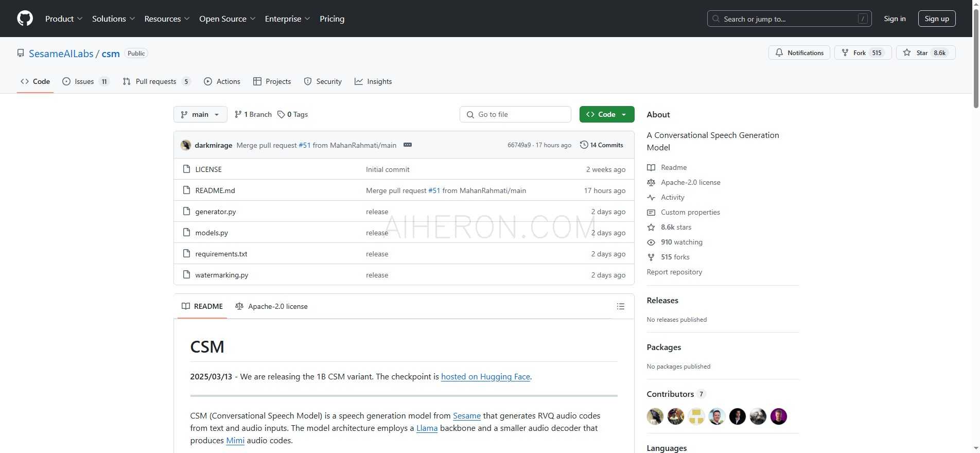980x453 pixels.
Task: View the 8.6k stars link
Action: 676,227
